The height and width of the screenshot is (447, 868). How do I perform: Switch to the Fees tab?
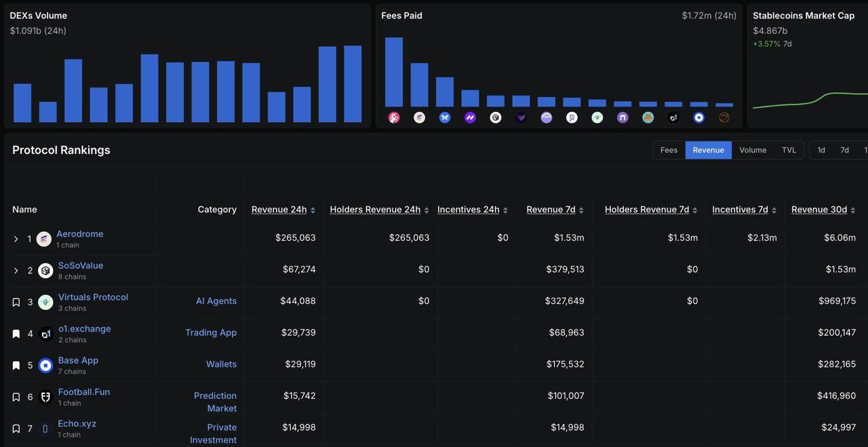[x=669, y=150]
